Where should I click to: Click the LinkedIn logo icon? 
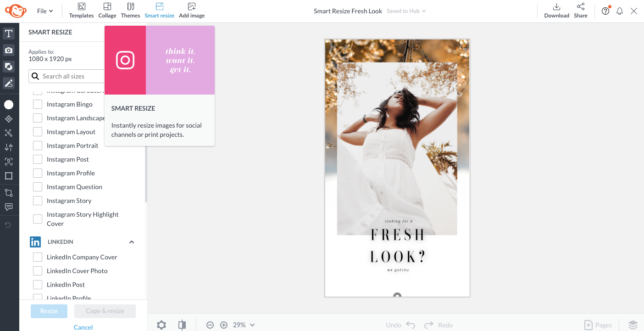35,242
